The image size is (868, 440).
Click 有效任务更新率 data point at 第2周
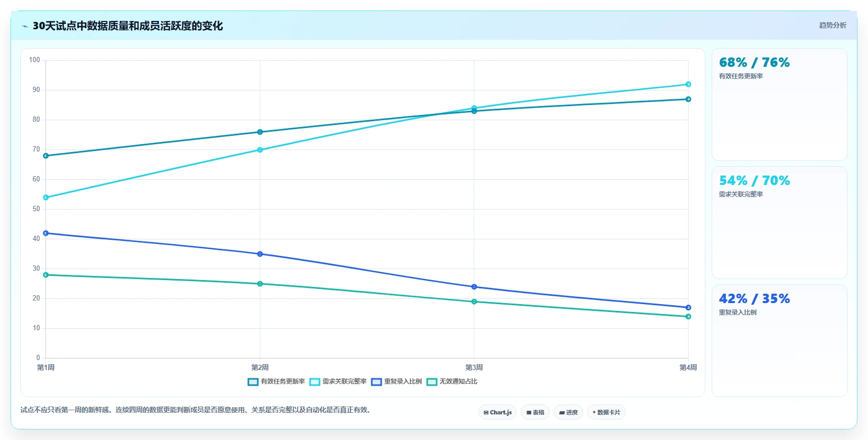click(x=260, y=132)
